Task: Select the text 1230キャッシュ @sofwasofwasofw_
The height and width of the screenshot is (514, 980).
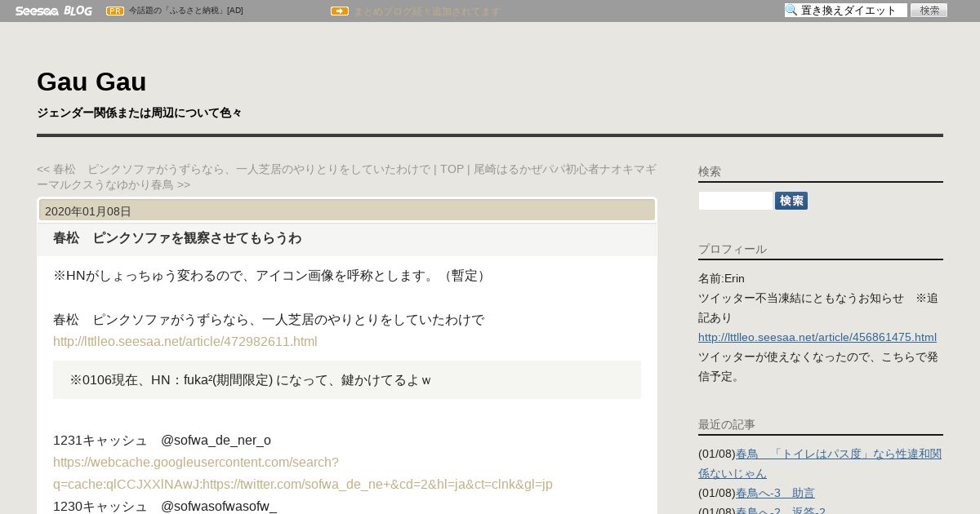Action: [165, 507]
